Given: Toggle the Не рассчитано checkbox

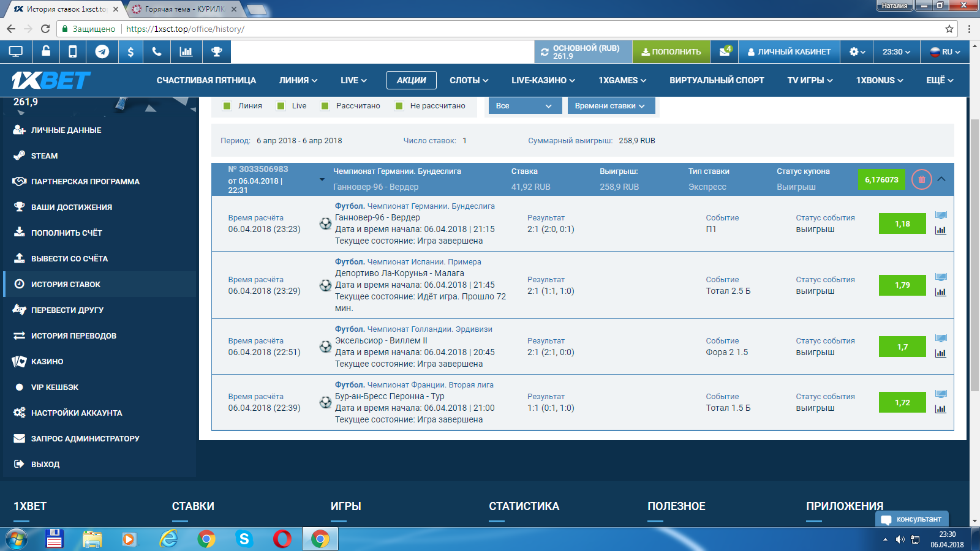Looking at the screenshot, I should 399,106.
